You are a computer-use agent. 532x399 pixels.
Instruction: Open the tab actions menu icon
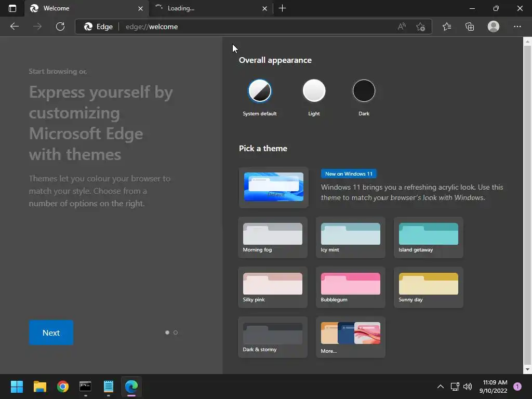click(12, 8)
